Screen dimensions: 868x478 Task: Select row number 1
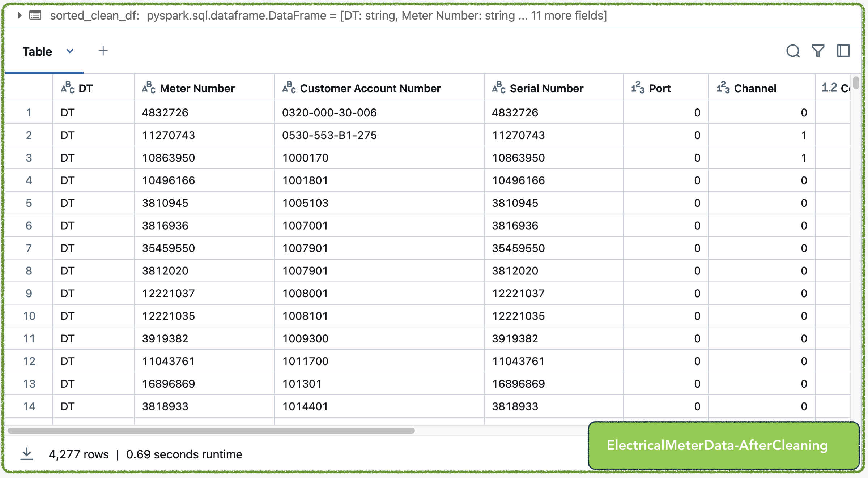(29, 112)
